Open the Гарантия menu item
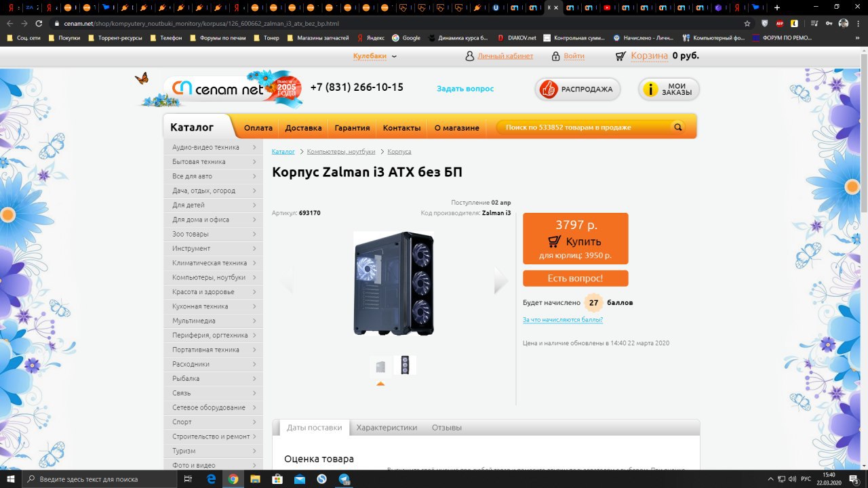Image resolution: width=868 pixels, height=488 pixels. point(353,127)
